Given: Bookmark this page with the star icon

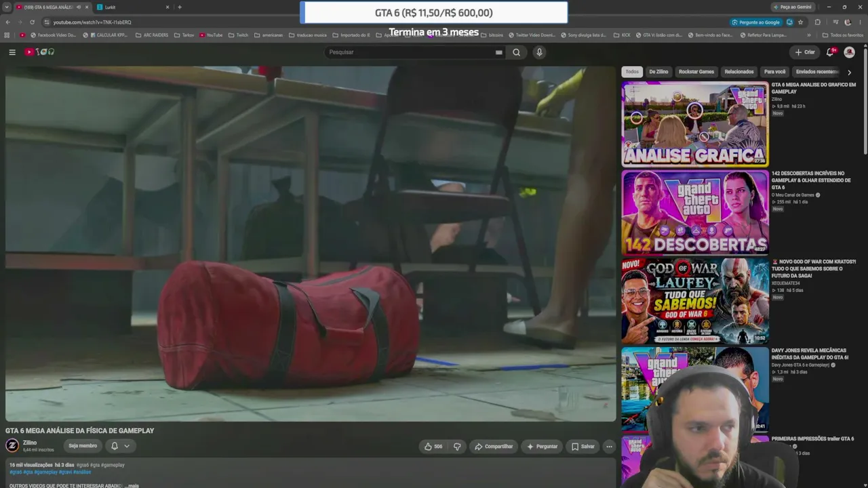Looking at the screenshot, I should 800,22.
